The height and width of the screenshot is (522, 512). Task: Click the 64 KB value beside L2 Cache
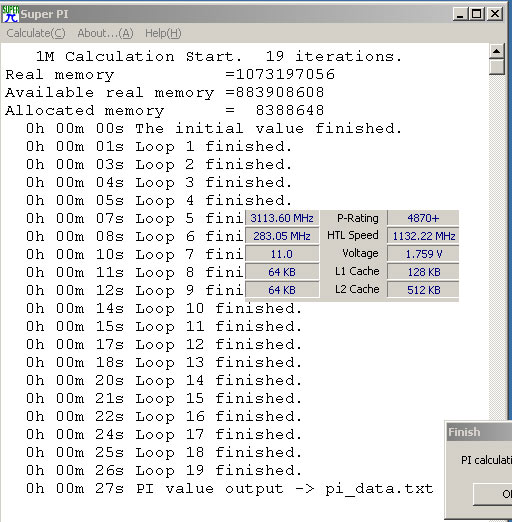point(282,290)
